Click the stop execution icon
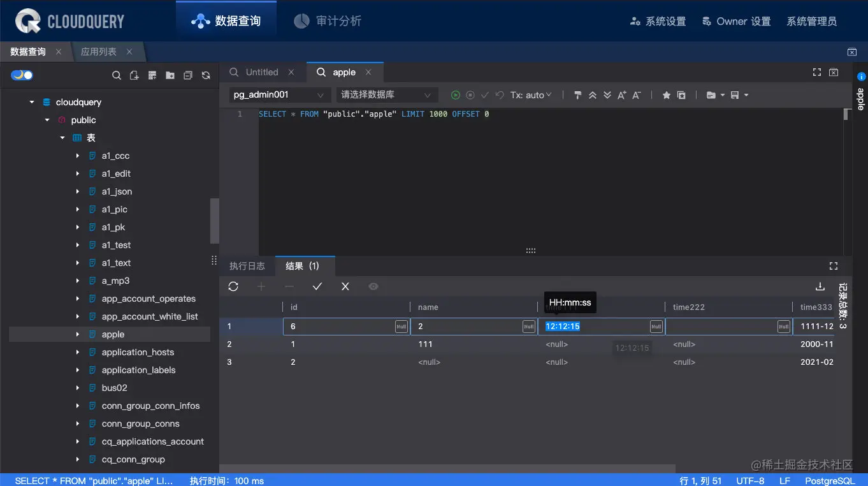 pyautogui.click(x=470, y=95)
